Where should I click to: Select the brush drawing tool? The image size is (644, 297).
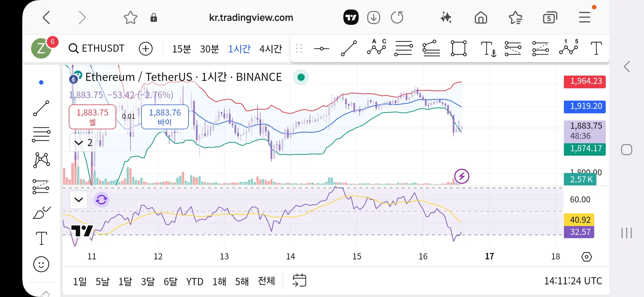pyautogui.click(x=41, y=213)
